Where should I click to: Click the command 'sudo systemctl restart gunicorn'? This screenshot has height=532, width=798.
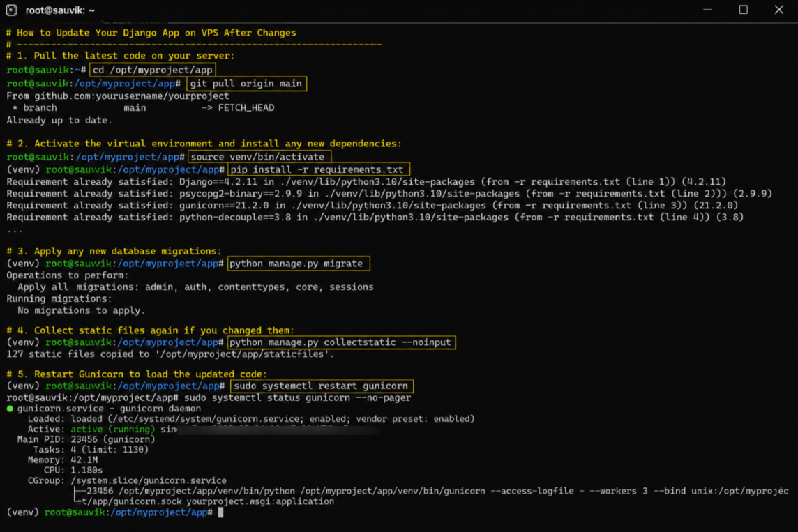coord(322,386)
